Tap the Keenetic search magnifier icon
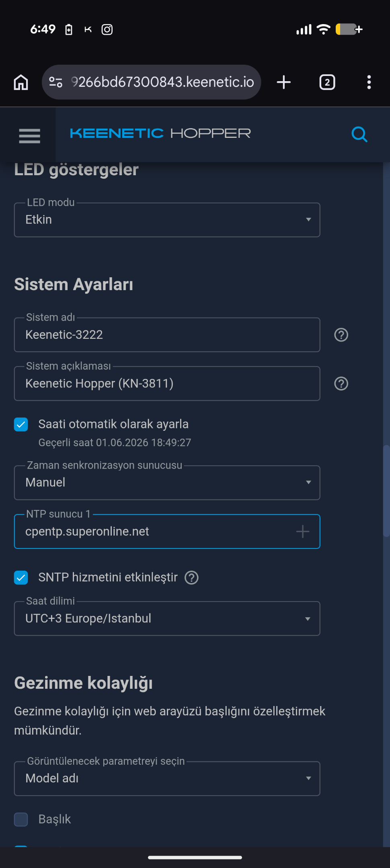 coord(359,134)
